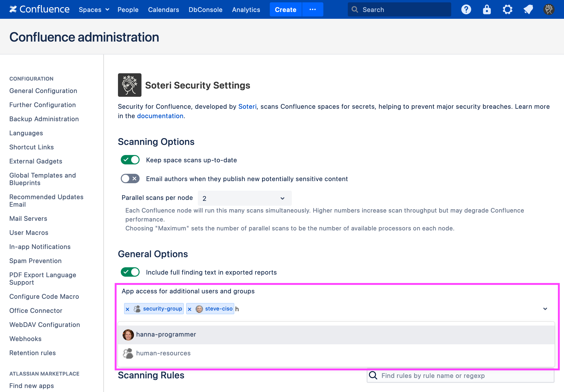
Task: Go to Mail Servers in sidebar
Action: (28, 218)
